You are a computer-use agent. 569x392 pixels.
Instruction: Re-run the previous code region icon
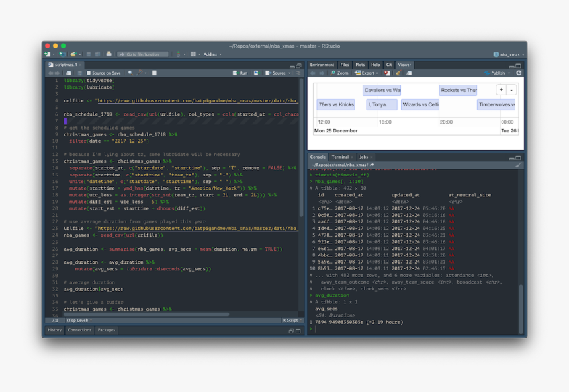(x=257, y=73)
